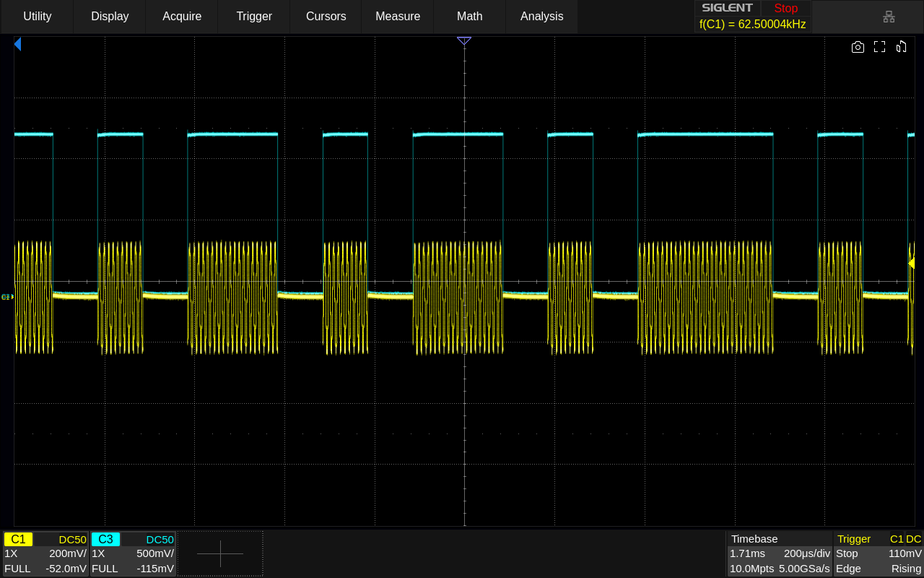
Task: Open the Utility menu
Action: pyautogui.click(x=38, y=16)
